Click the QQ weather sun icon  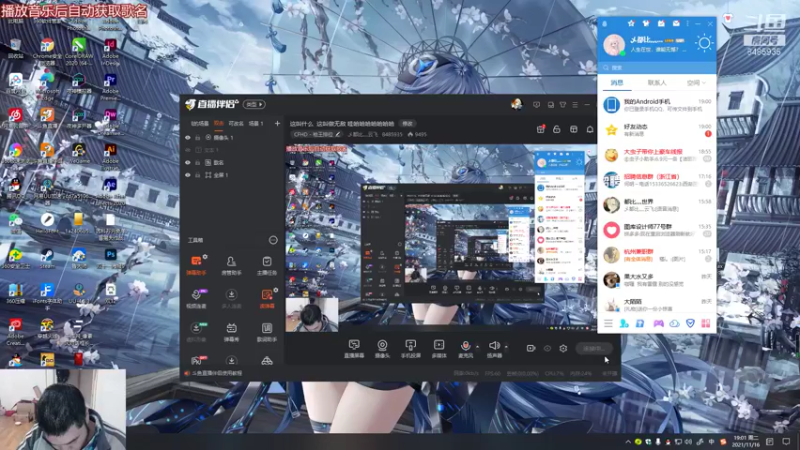[704, 43]
